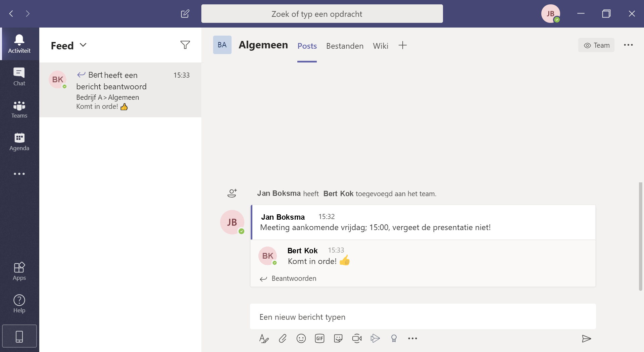Click the BK avatar in the feed item
The height and width of the screenshot is (352, 644).
(x=58, y=80)
